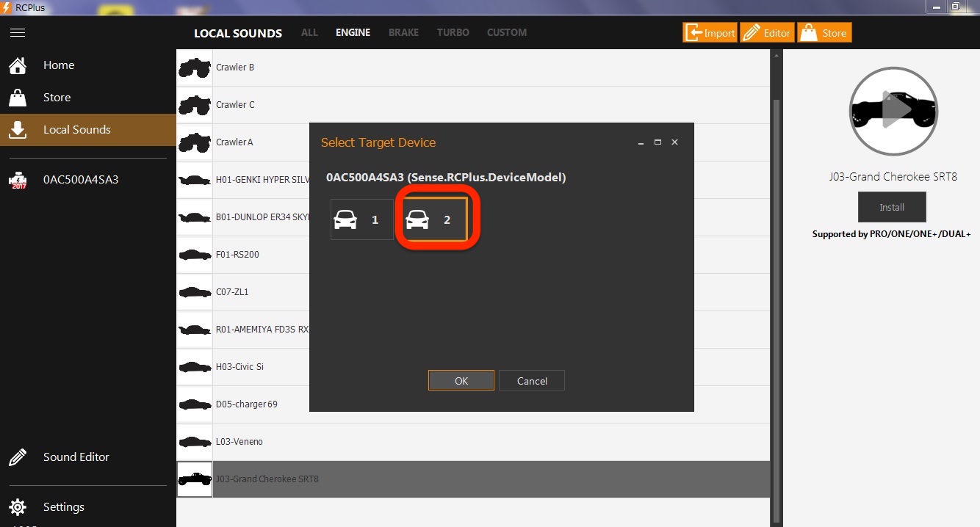The image size is (980, 527).
Task: Select target device slot 2
Action: coord(435,219)
